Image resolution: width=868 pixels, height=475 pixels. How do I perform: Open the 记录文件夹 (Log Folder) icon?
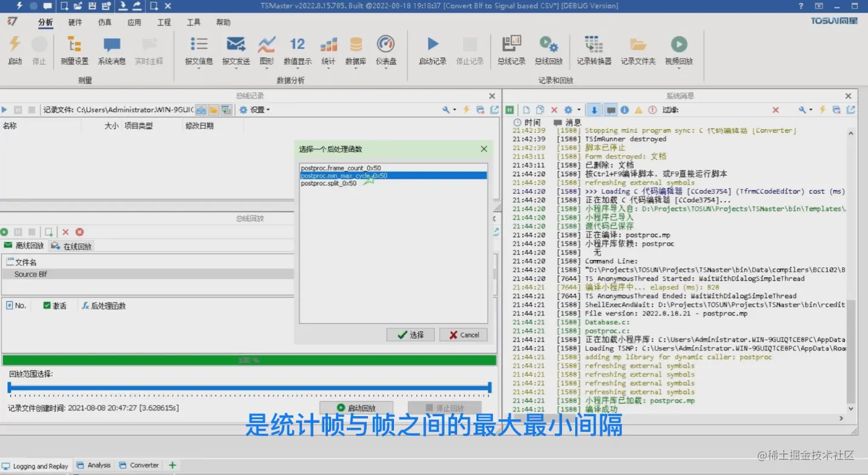coord(638,44)
